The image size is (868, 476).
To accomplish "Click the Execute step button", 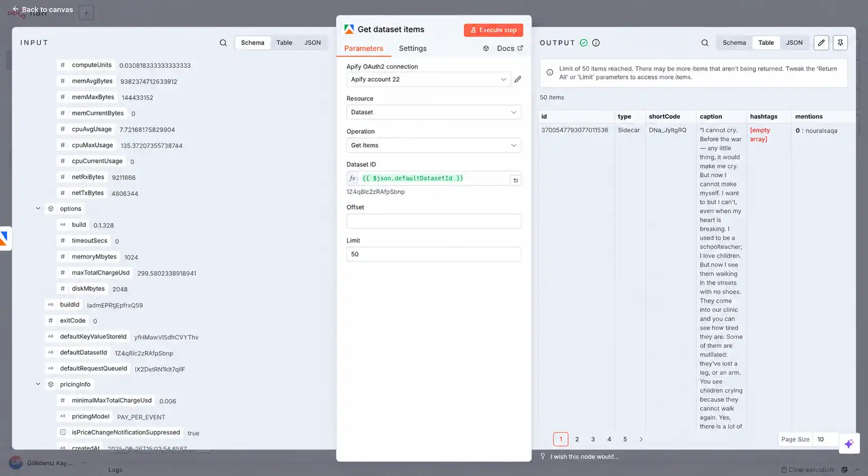I will [494, 30].
